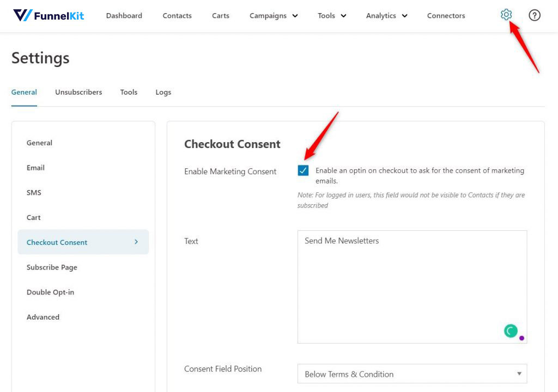
Task: Click into the consent Text textarea
Action: (x=412, y=287)
